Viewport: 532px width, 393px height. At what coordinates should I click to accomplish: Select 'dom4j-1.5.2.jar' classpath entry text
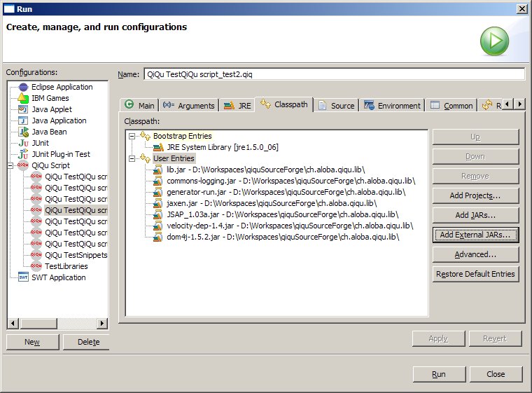tap(283, 237)
